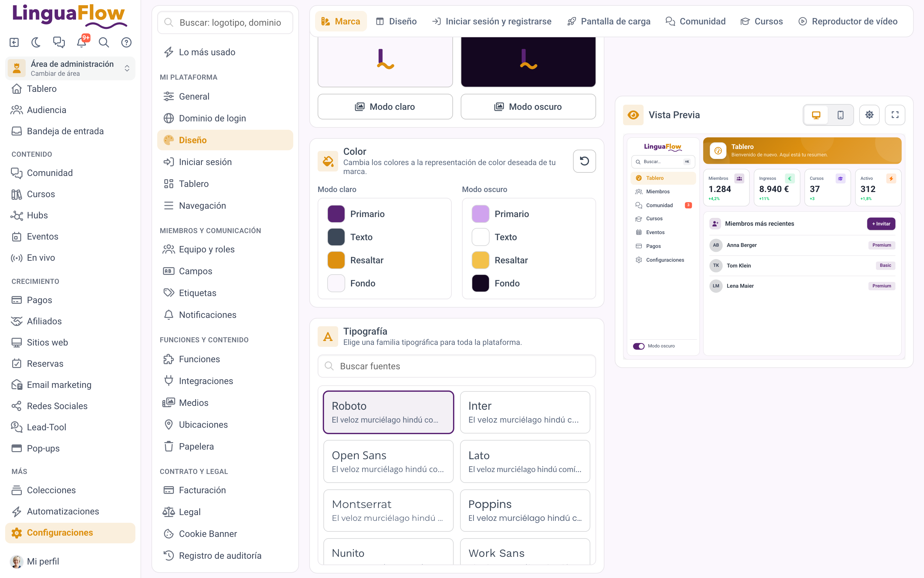
Task: Open notifications bell with 9+ badge
Action: tap(82, 42)
